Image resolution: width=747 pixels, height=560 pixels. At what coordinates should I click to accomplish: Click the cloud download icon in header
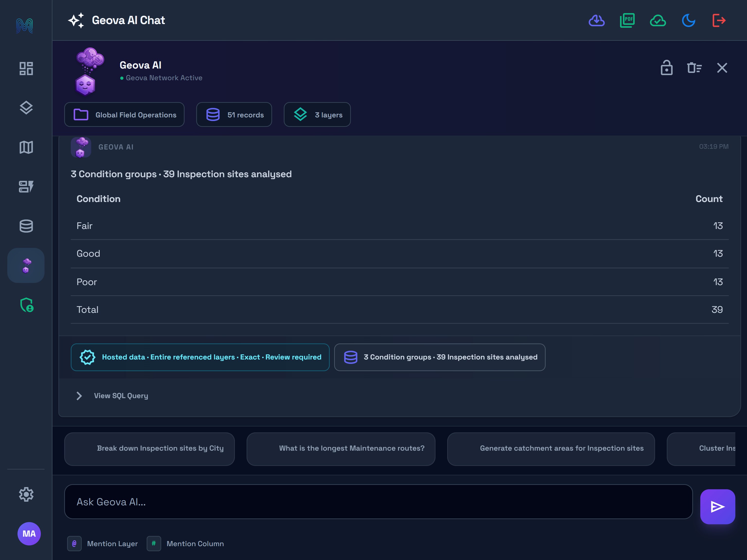pos(597,21)
